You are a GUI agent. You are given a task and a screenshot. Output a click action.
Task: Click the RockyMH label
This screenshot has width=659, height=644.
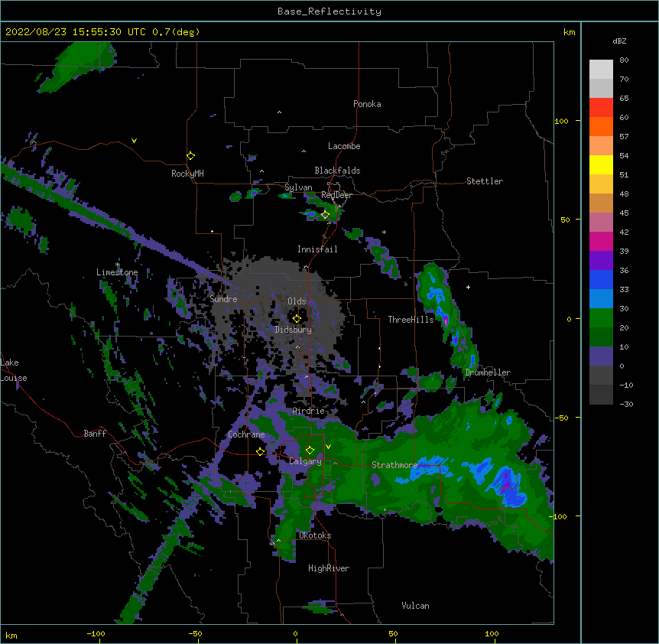click(x=187, y=174)
